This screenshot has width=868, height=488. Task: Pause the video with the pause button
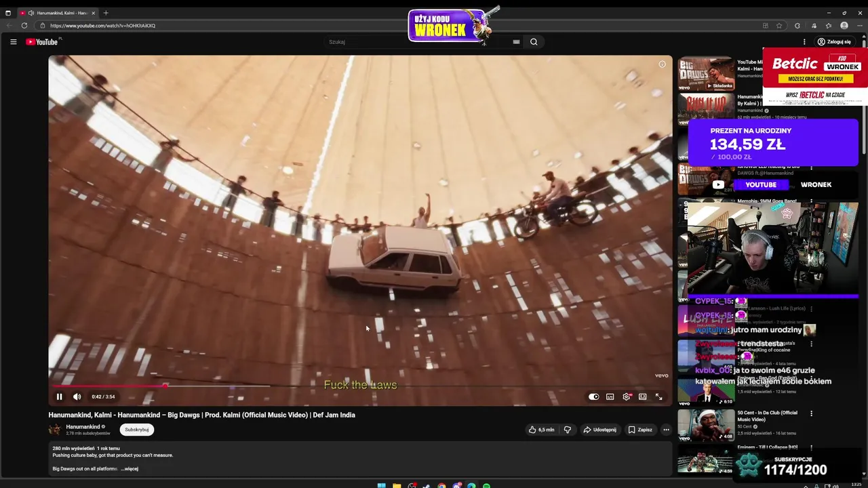pos(59,396)
